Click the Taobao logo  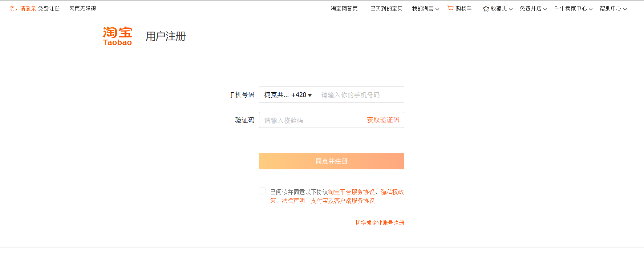[x=117, y=36]
